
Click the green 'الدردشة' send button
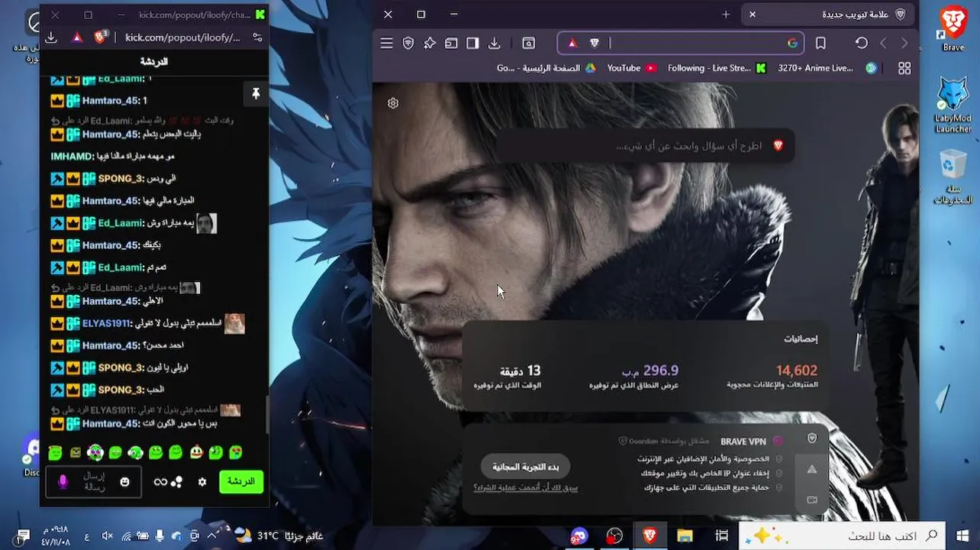(241, 481)
